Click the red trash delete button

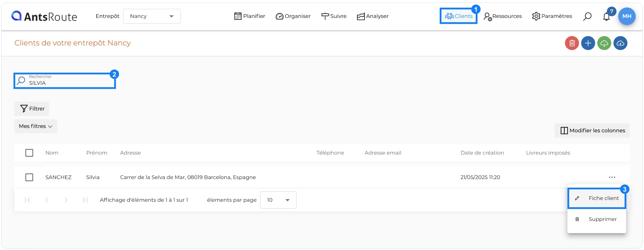coord(572,43)
